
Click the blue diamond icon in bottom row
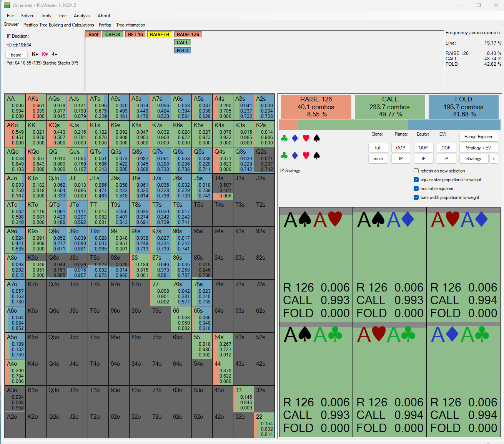295,156
